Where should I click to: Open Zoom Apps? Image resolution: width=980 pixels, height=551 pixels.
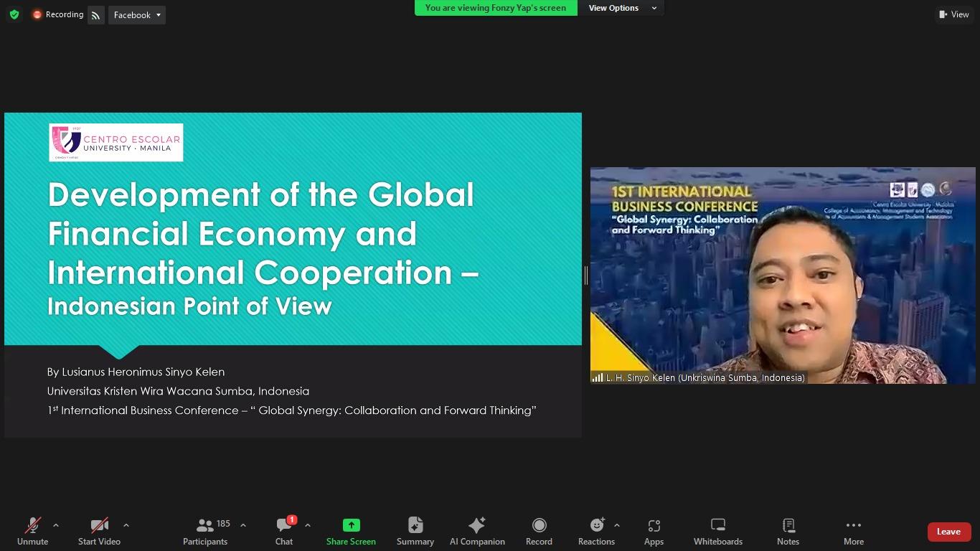(x=654, y=532)
